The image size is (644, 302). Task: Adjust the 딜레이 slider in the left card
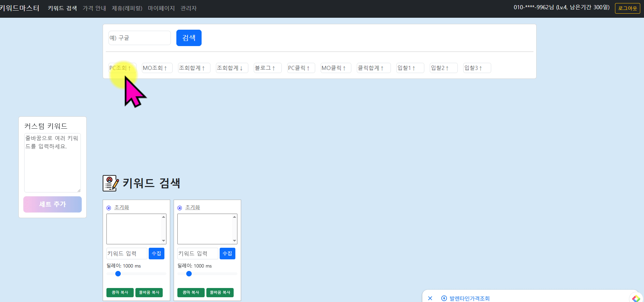click(118, 274)
